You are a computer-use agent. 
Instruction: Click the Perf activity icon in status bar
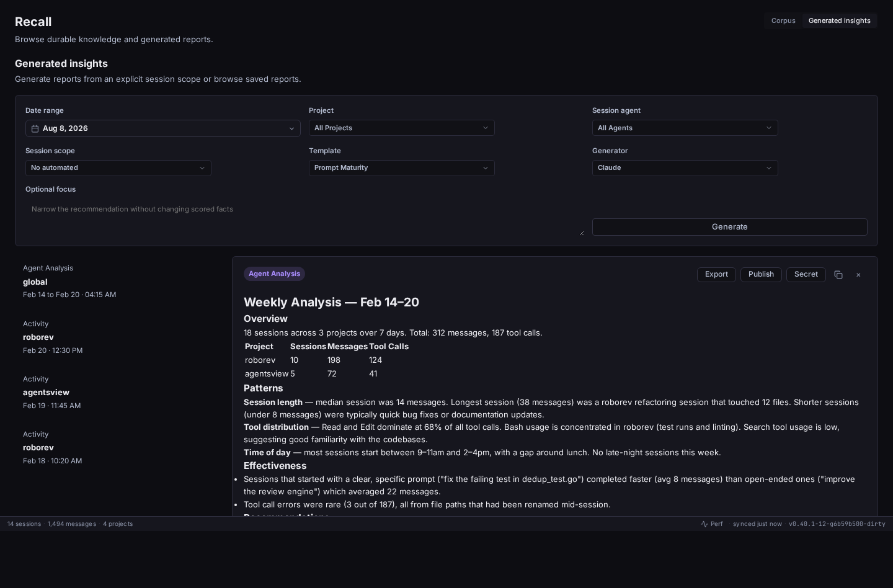(x=704, y=524)
